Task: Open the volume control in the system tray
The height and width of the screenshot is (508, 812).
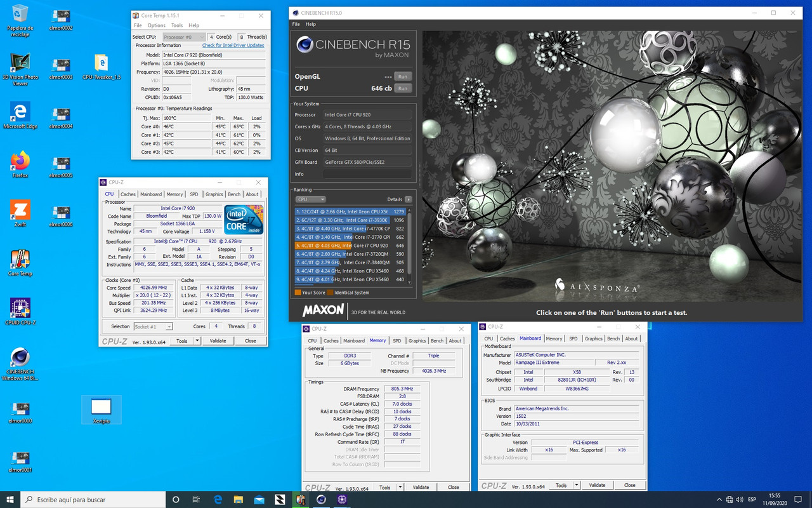Action: click(x=741, y=500)
